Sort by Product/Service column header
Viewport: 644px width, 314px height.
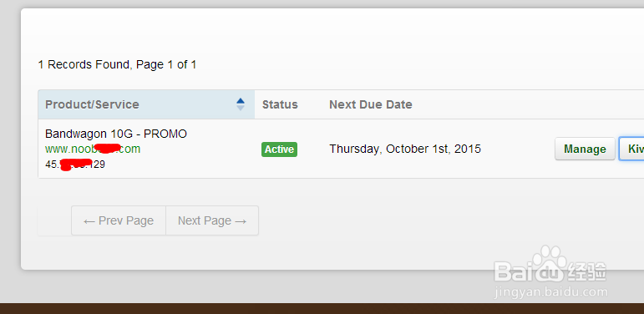tap(92, 104)
